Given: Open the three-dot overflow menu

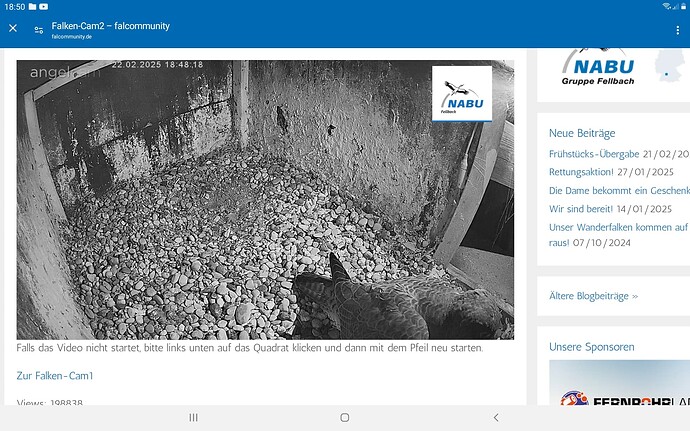Looking at the screenshot, I should 677,30.
